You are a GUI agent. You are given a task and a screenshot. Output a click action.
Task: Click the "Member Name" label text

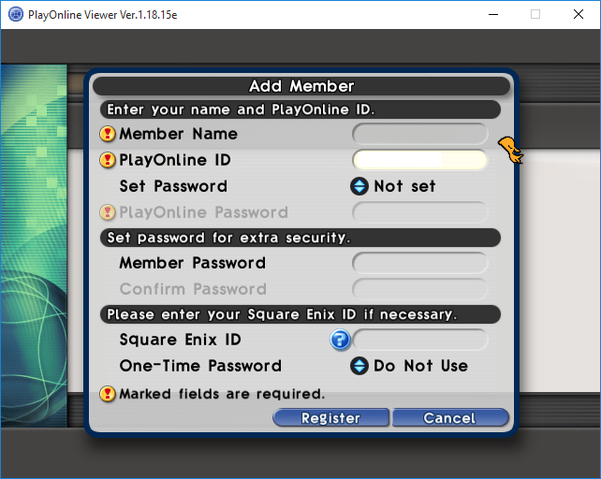(x=178, y=134)
